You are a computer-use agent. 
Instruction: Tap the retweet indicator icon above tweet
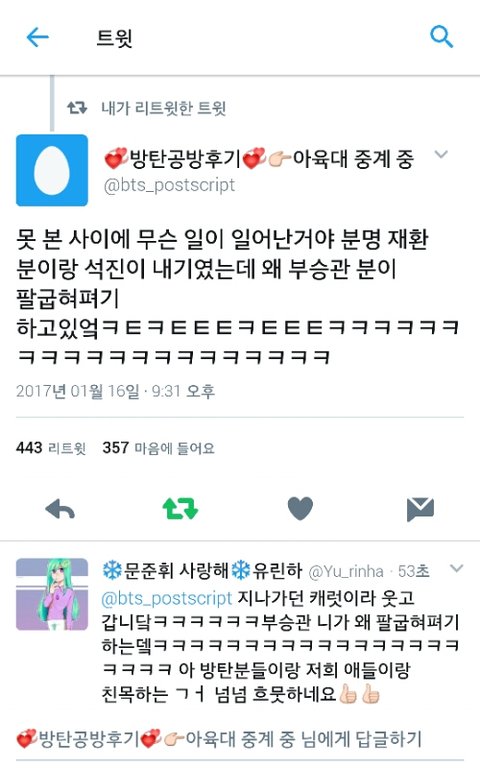[77, 107]
